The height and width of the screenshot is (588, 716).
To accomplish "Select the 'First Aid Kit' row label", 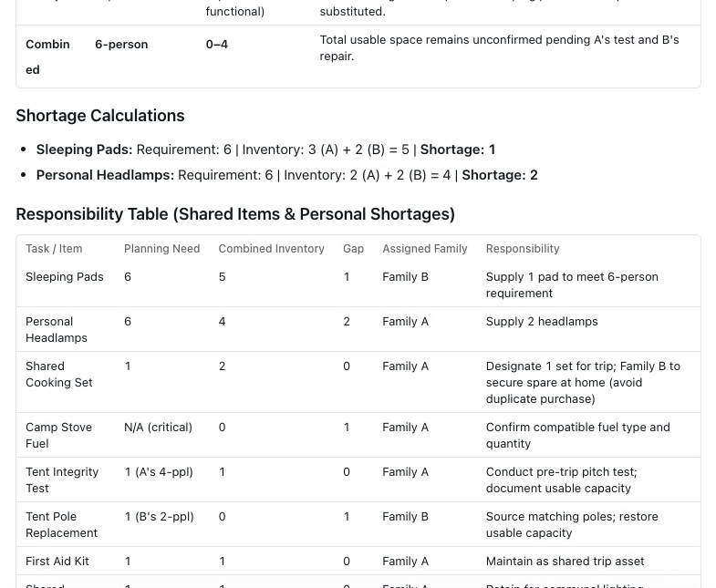I will click(57, 562).
